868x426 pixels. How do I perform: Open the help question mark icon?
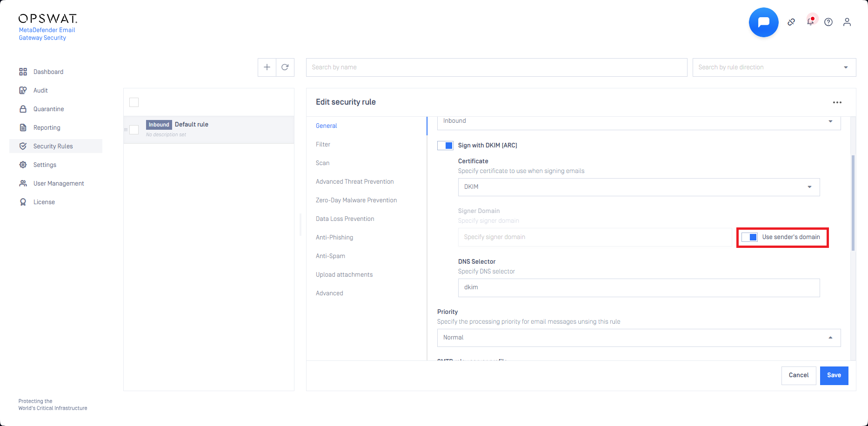(x=828, y=22)
